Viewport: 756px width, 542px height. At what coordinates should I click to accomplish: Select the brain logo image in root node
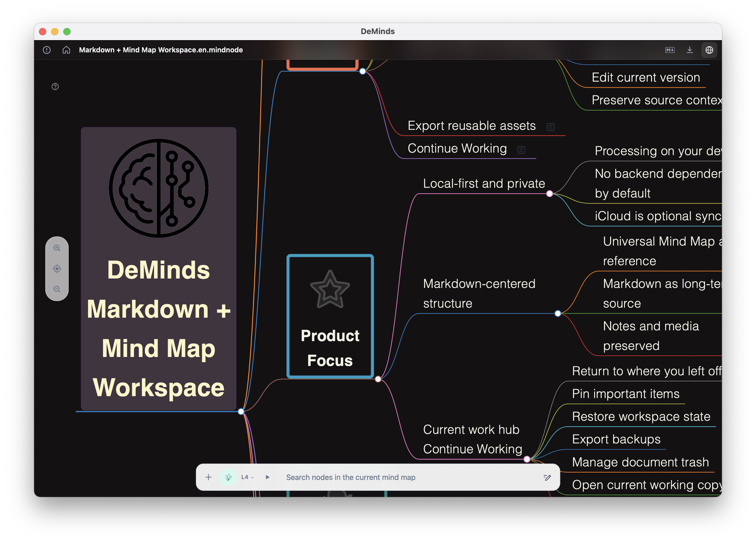[x=159, y=188]
